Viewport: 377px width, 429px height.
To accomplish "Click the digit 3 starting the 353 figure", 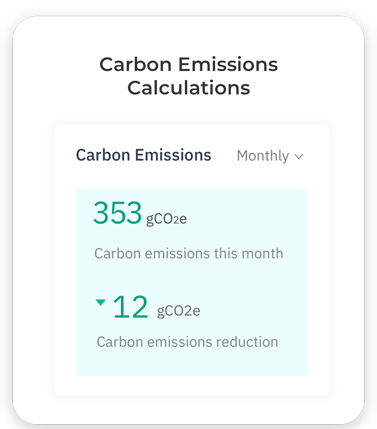I will (101, 212).
